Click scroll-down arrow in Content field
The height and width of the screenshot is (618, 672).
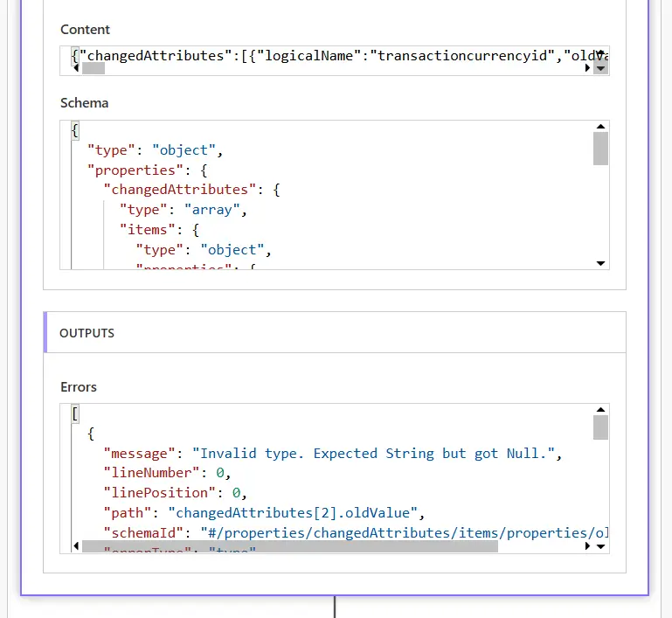(x=599, y=68)
